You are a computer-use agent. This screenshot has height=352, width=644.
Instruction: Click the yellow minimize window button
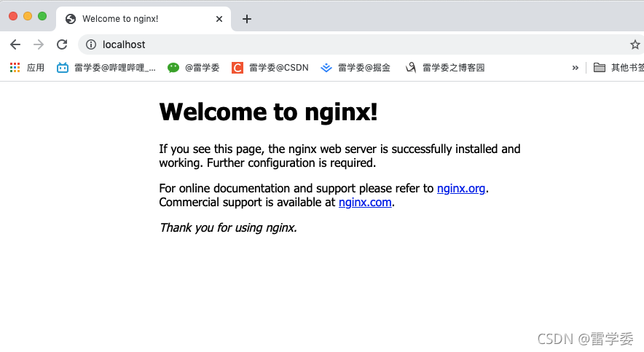pyautogui.click(x=28, y=16)
